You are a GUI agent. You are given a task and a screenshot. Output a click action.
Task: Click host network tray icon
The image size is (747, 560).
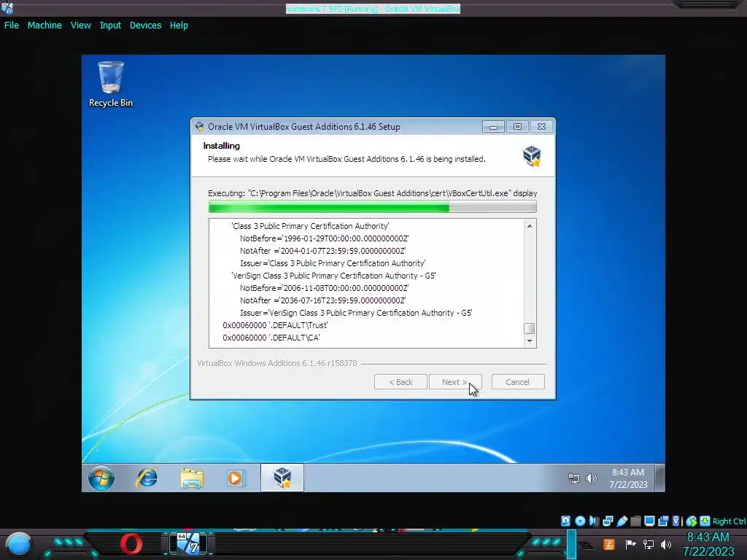pos(649,544)
